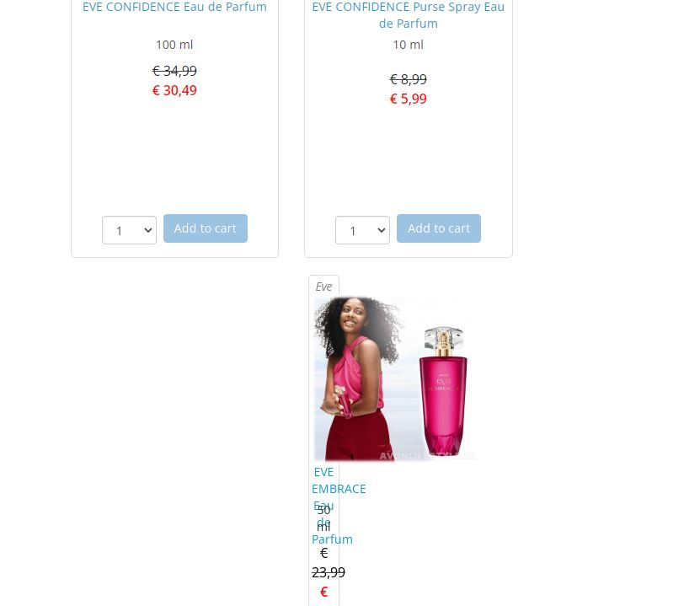Viewport: 700px width, 606px height.
Task: Open EVE CONFIDENCE Purse Spray product link
Action: click(x=408, y=15)
